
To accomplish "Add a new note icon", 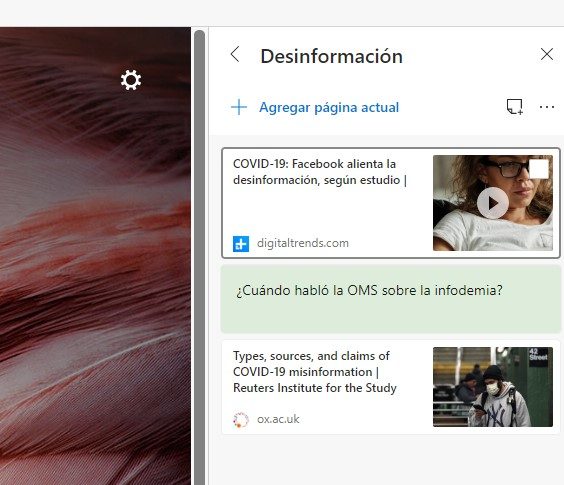I will pos(514,107).
